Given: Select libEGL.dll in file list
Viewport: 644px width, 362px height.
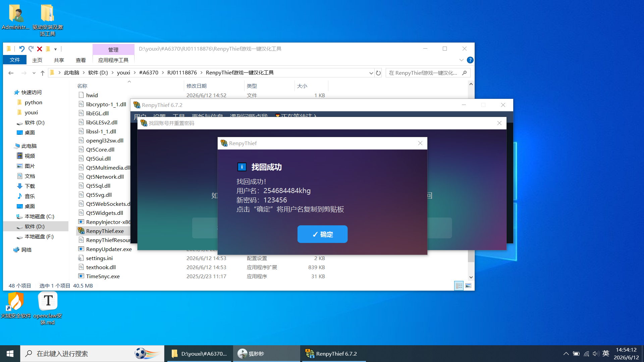Looking at the screenshot, I should coord(97,113).
